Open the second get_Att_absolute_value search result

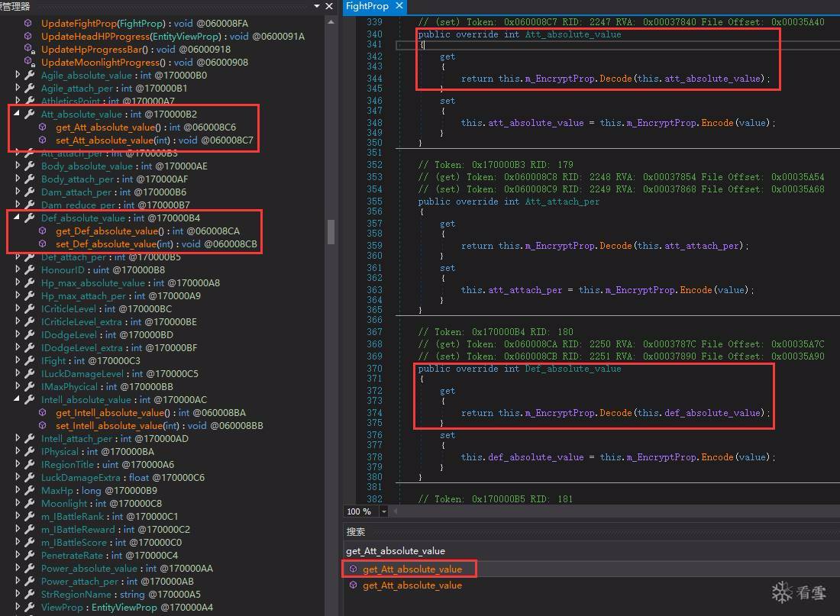pos(412,585)
